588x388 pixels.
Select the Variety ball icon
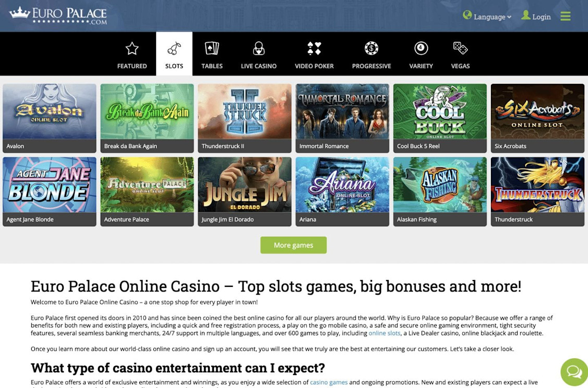pyautogui.click(x=421, y=48)
